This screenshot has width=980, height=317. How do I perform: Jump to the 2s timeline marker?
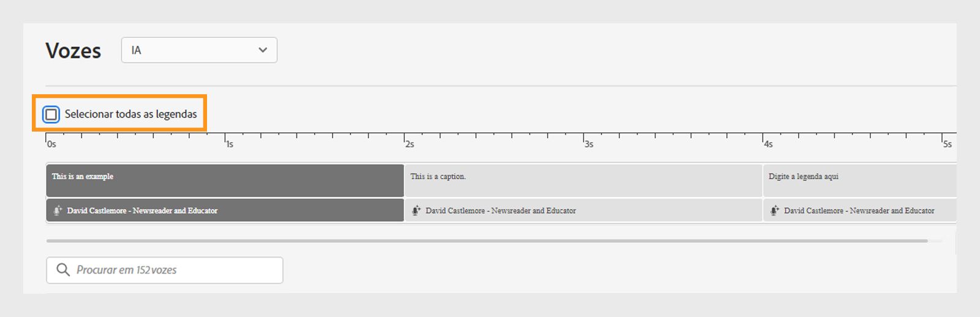(408, 143)
